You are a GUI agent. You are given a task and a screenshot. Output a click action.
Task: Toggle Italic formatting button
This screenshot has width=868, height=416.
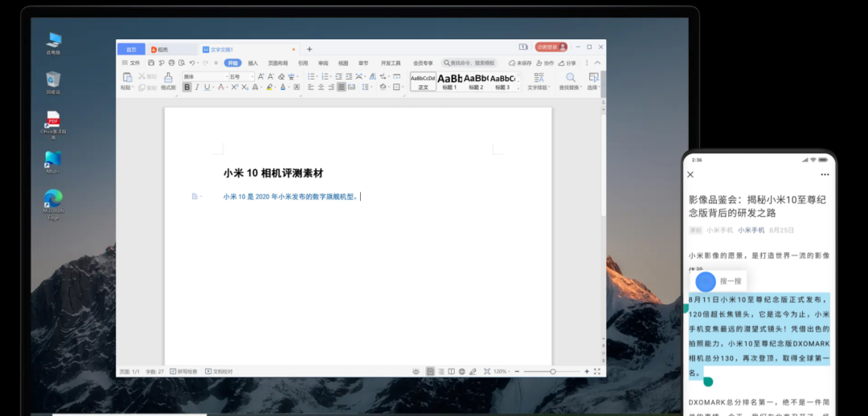click(197, 87)
